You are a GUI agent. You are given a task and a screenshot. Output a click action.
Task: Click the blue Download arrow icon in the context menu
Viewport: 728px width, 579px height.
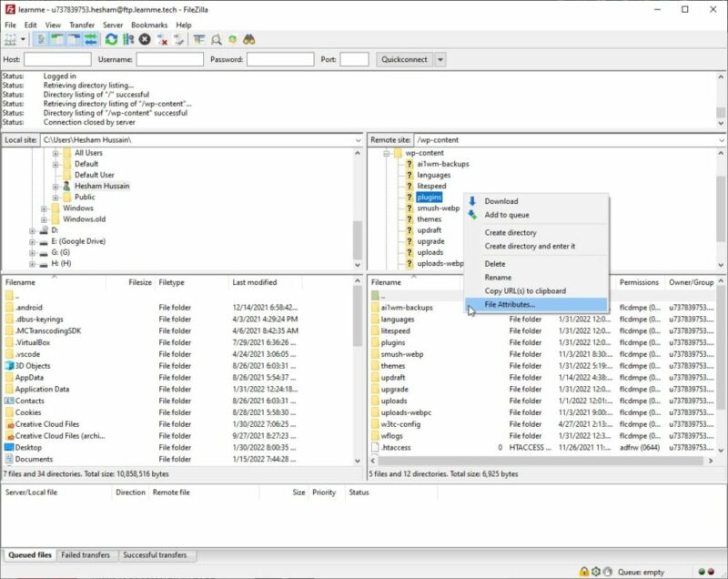pos(472,201)
